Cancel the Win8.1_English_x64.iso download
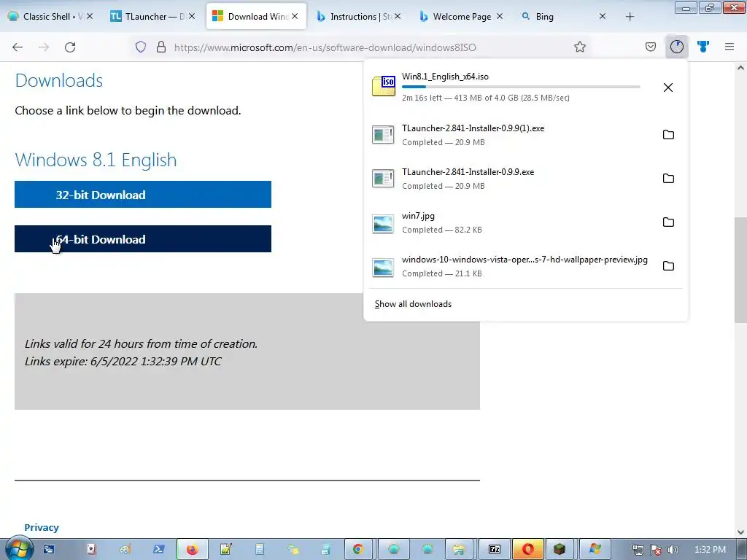The width and height of the screenshot is (747, 560). tap(668, 87)
